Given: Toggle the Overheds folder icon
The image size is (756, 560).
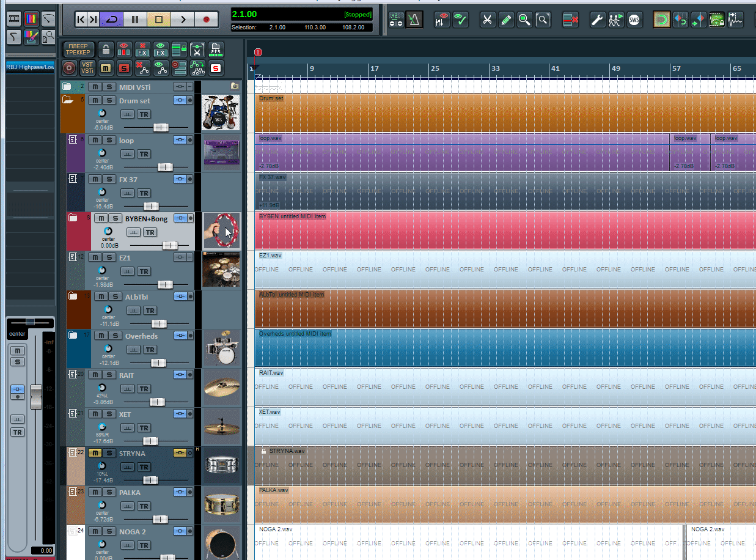Looking at the screenshot, I should (x=73, y=335).
